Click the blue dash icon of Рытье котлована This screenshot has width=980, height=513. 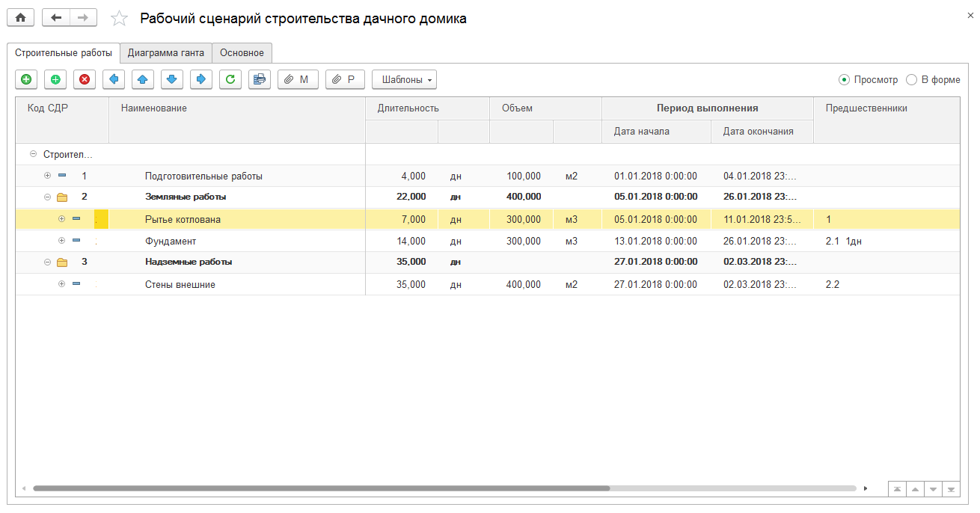tap(76, 219)
